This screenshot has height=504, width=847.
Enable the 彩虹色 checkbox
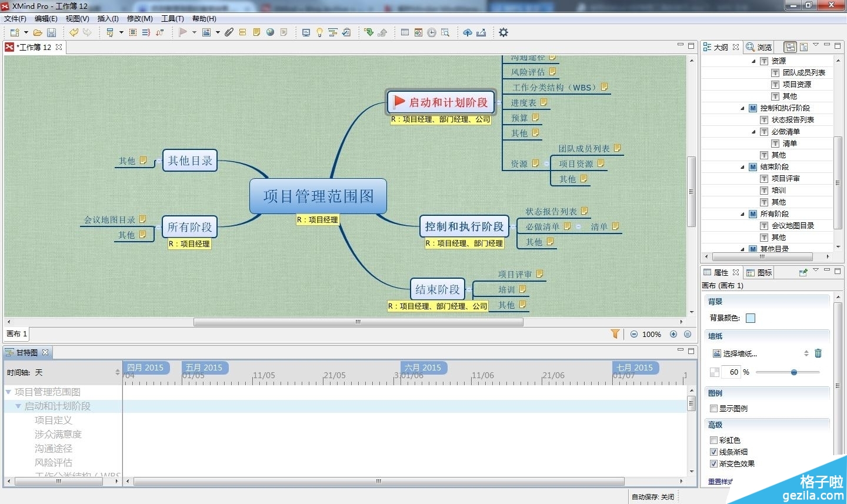tap(713, 440)
